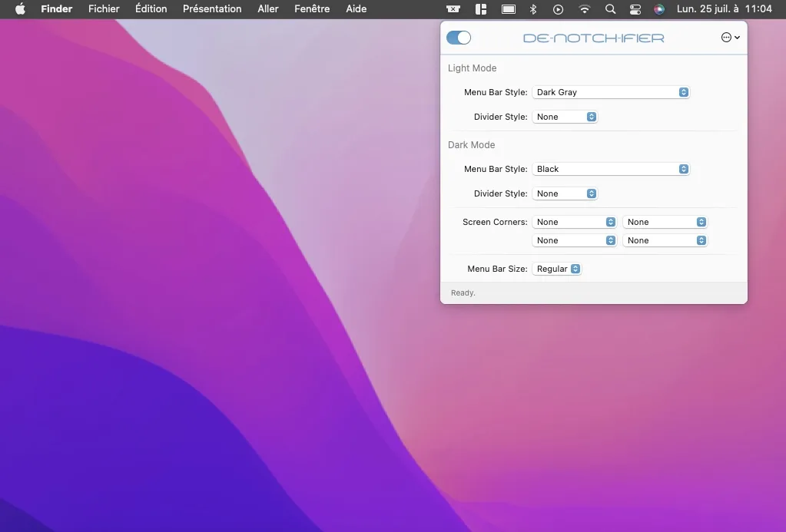Open the bottom-left Screen Corners dropdown
786x532 pixels.
[574, 240]
